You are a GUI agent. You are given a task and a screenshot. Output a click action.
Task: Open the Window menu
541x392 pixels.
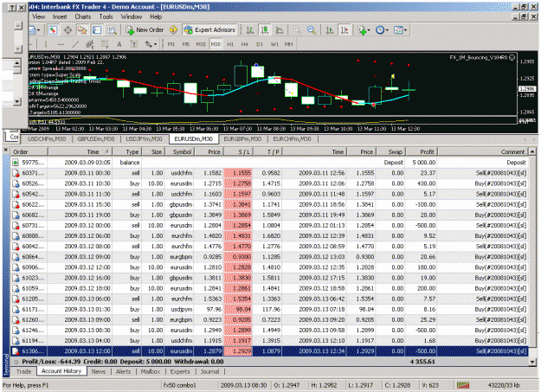tap(131, 16)
